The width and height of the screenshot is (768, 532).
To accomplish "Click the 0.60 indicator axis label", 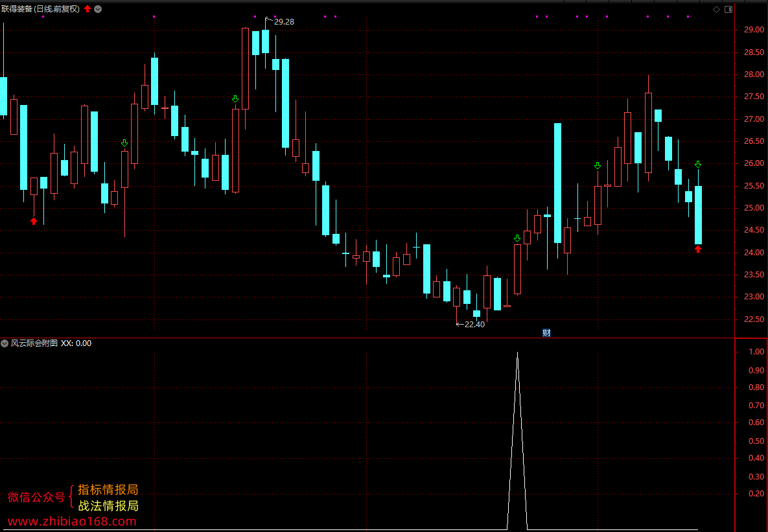I will [x=756, y=422].
